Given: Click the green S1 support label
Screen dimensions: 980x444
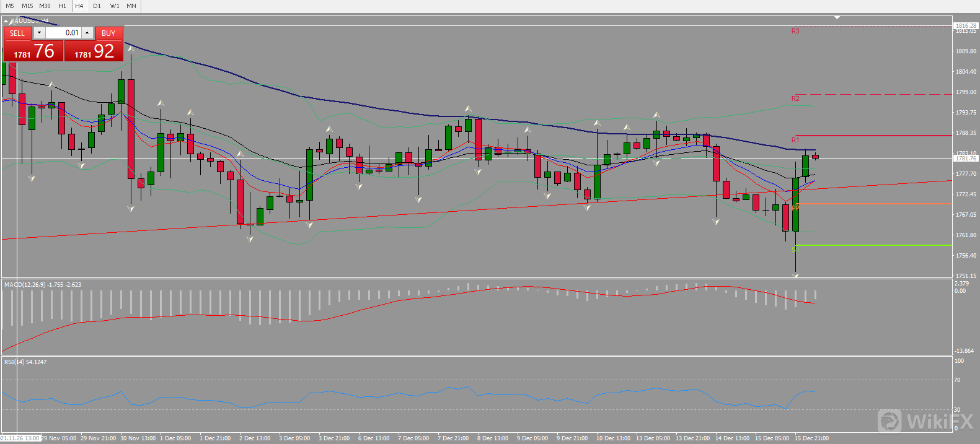Looking at the screenshot, I should pos(795,250).
